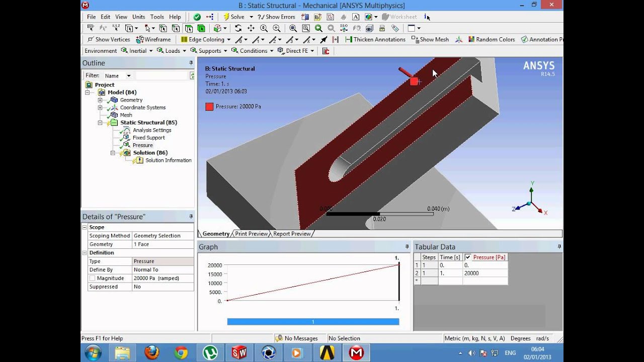Click the Annotation letter A icon

356,17
